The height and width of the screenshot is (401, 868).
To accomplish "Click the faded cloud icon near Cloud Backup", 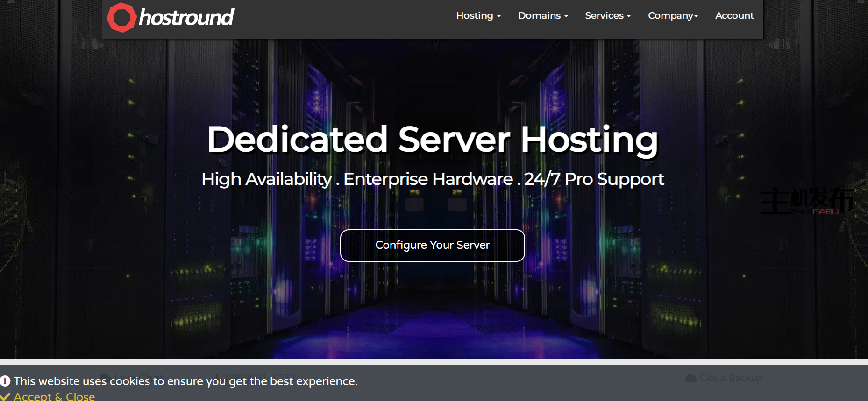I will point(690,378).
